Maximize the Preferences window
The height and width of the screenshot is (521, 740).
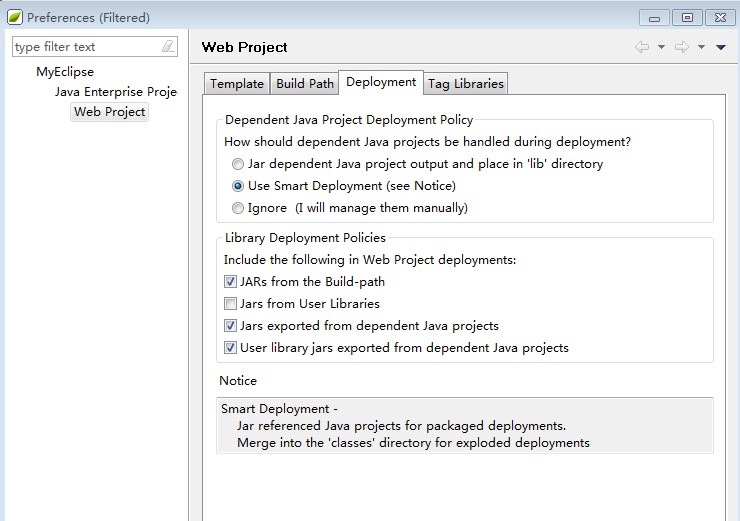pos(687,18)
